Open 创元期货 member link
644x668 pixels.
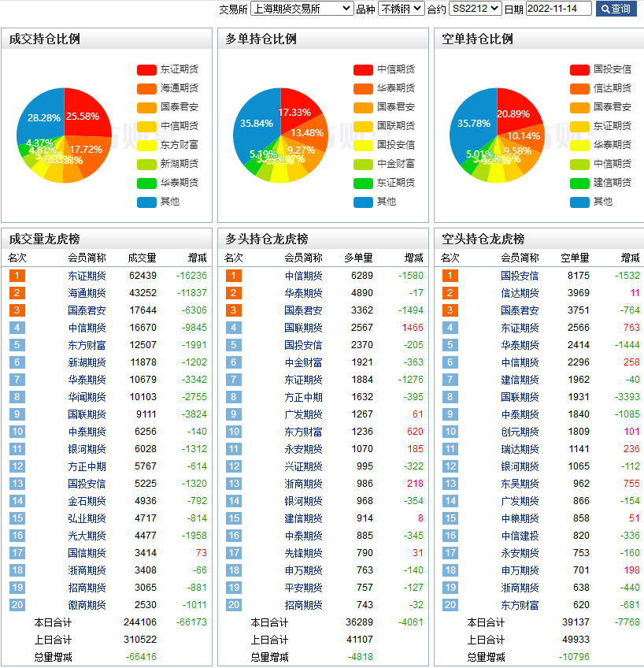point(520,432)
